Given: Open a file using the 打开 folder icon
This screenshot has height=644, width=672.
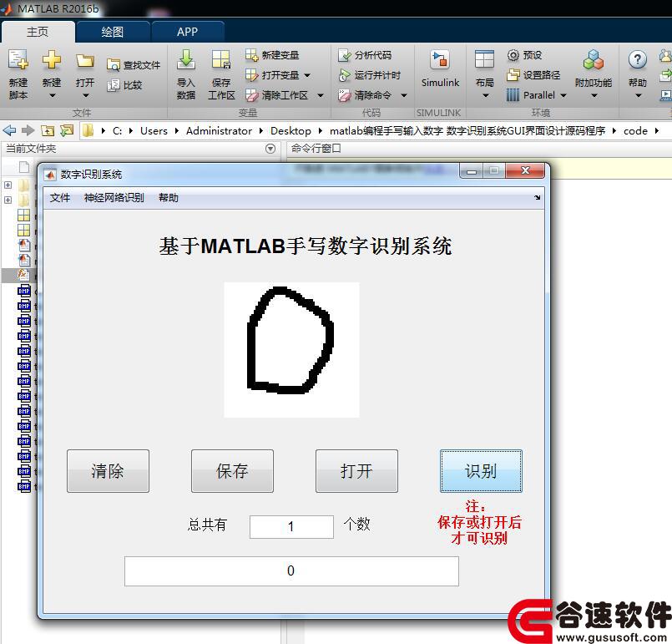Looking at the screenshot, I should click(84, 60).
